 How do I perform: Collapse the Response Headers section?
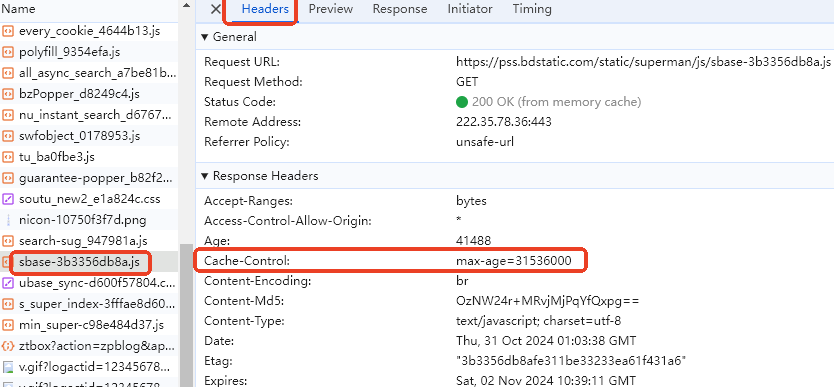pos(204,176)
